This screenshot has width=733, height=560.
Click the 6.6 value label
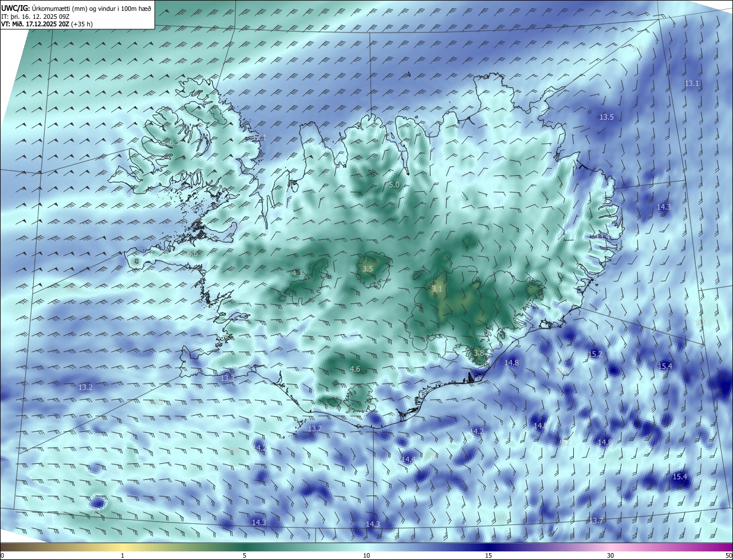192,253
